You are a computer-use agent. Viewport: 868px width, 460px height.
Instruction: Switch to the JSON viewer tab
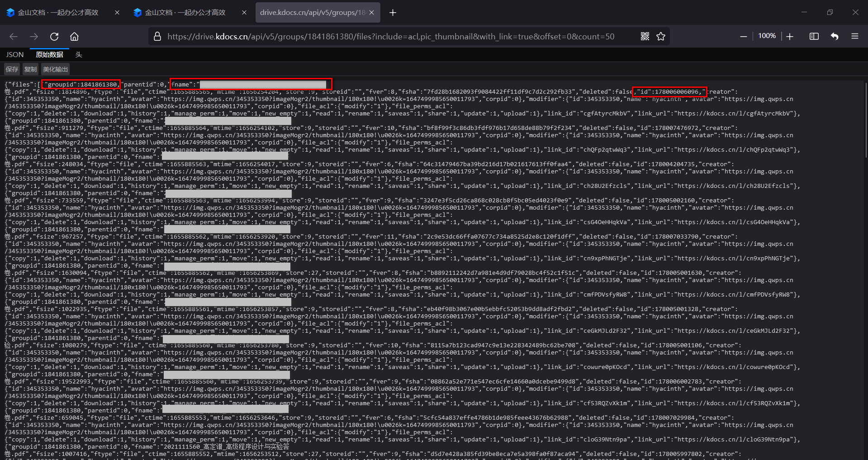pyautogui.click(x=15, y=55)
